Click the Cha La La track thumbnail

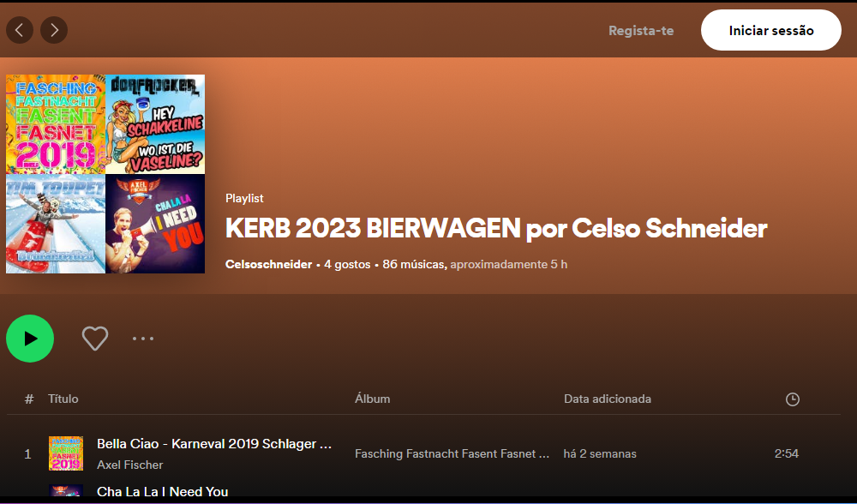tap(66, 491)
